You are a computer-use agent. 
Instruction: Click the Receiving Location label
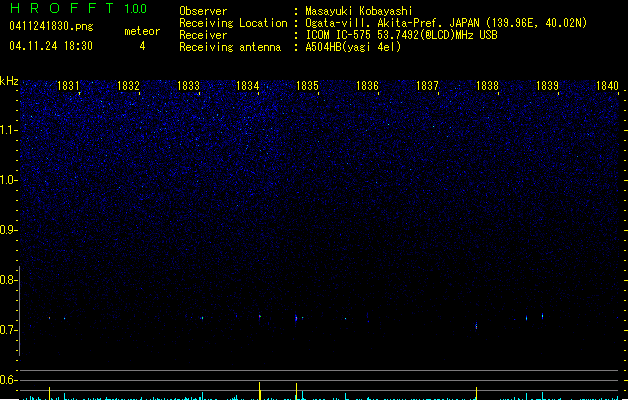click(233, 23)
